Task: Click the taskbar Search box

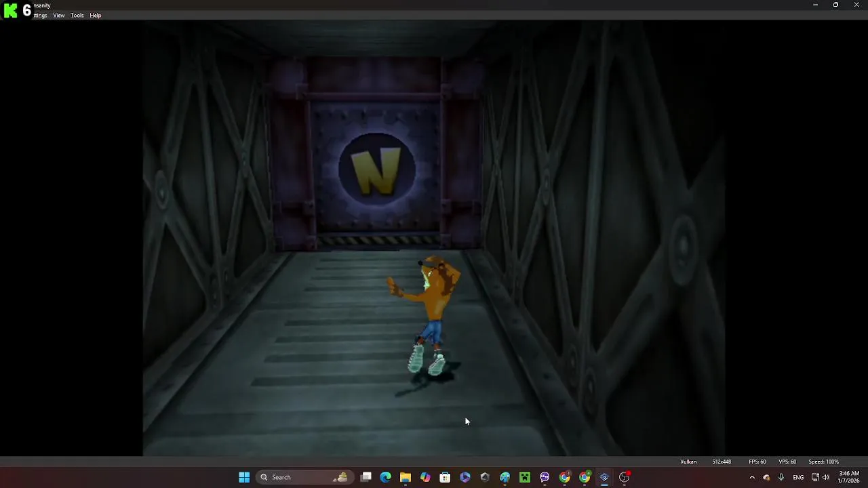Action: tap(304, 477)
